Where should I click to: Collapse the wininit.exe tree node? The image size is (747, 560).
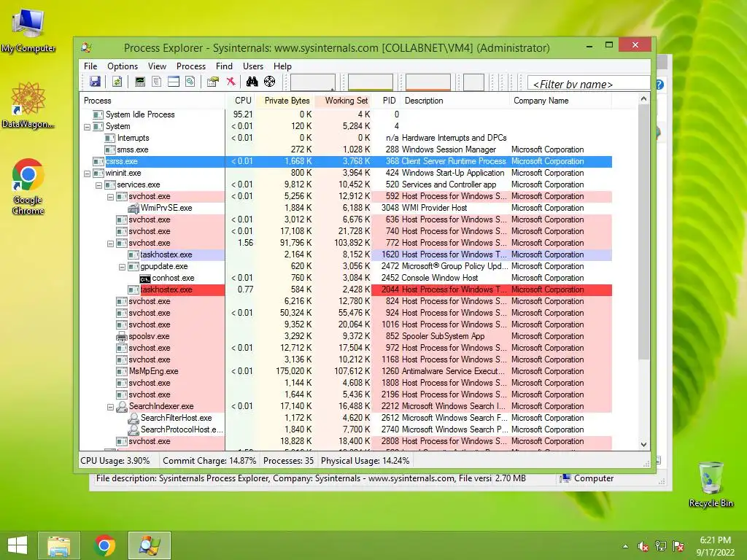pos(88,174)
